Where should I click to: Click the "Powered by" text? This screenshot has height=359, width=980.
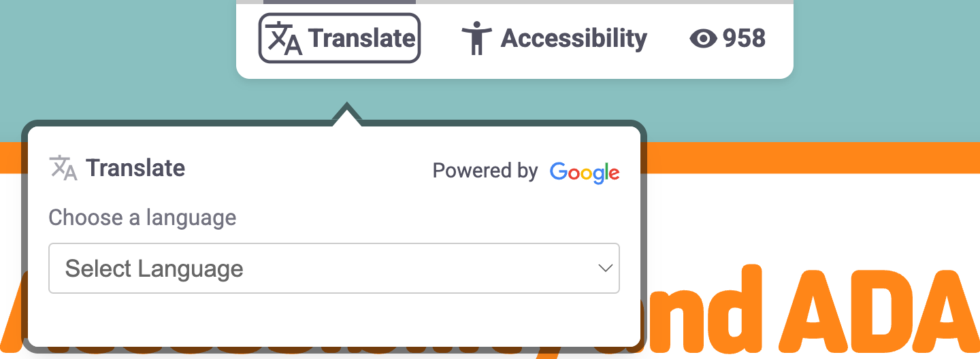(485, 171)
